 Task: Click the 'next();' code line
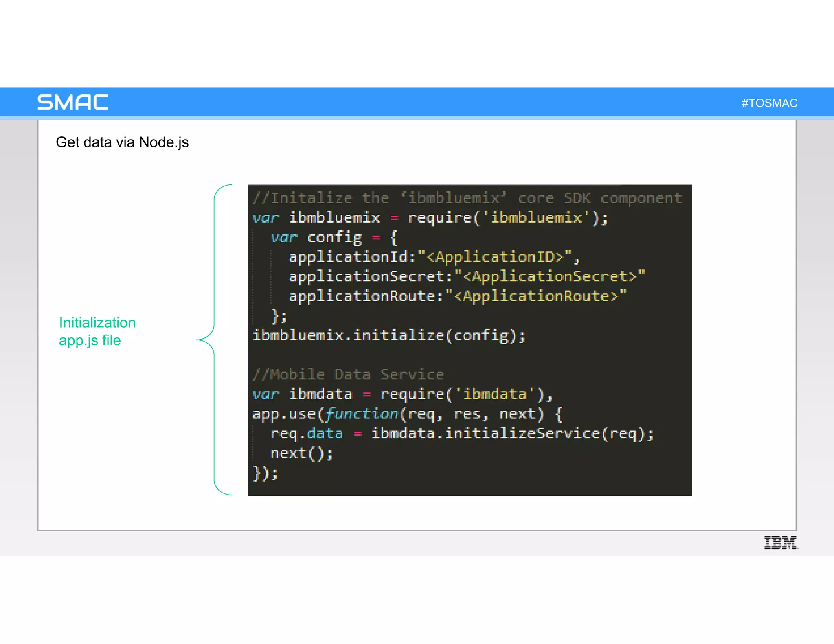click(302, 453)
